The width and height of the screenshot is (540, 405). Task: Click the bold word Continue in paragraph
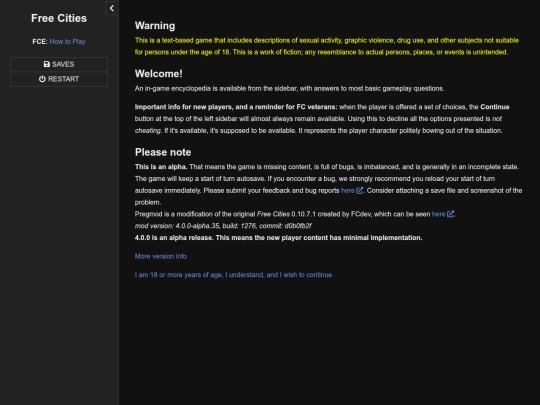495,107
